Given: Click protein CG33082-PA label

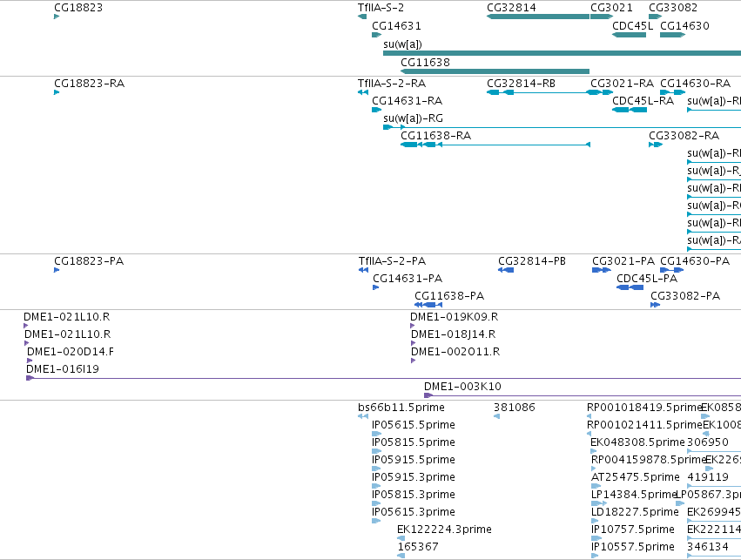Looking at the screenshot, I should [685, 296].
